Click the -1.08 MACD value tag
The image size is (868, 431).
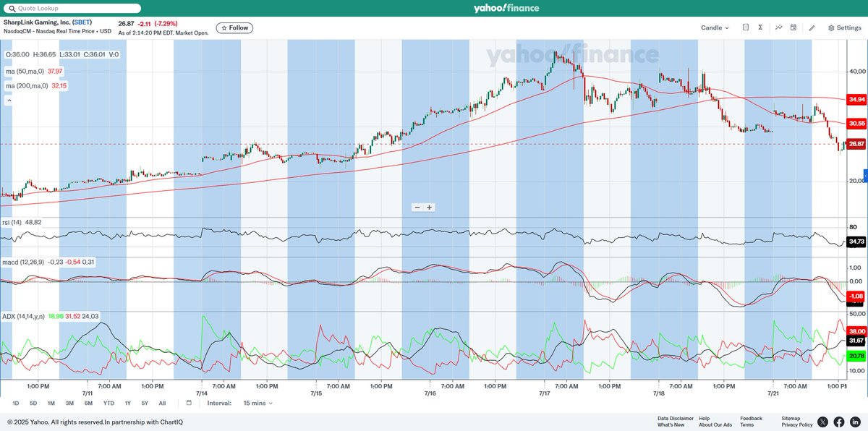point(856,296)
